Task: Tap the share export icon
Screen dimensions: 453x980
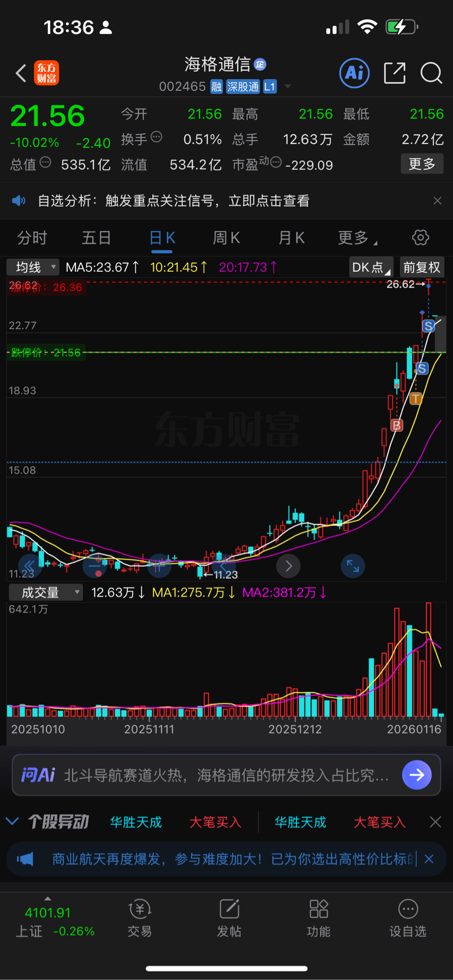Action: 395,73
